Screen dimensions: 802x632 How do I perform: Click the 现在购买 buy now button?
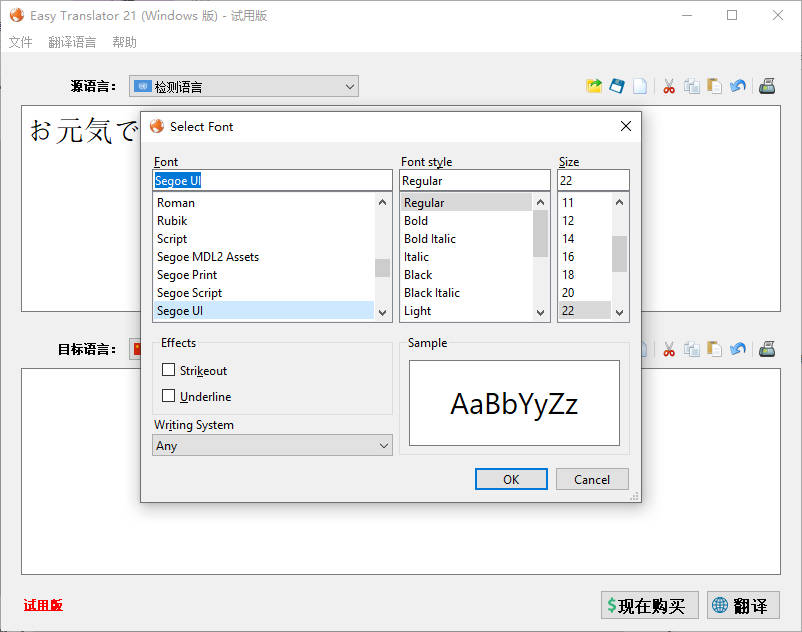[649, 605]
